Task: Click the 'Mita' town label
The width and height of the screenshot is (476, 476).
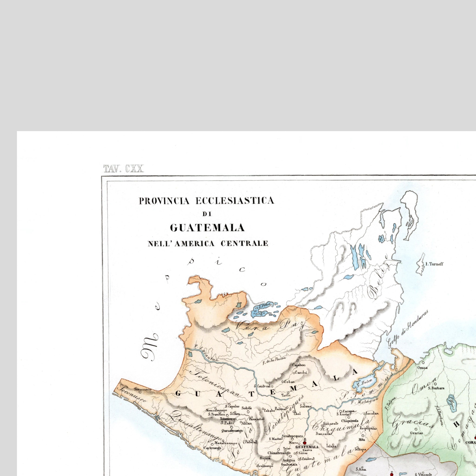Action: [361, 439]
